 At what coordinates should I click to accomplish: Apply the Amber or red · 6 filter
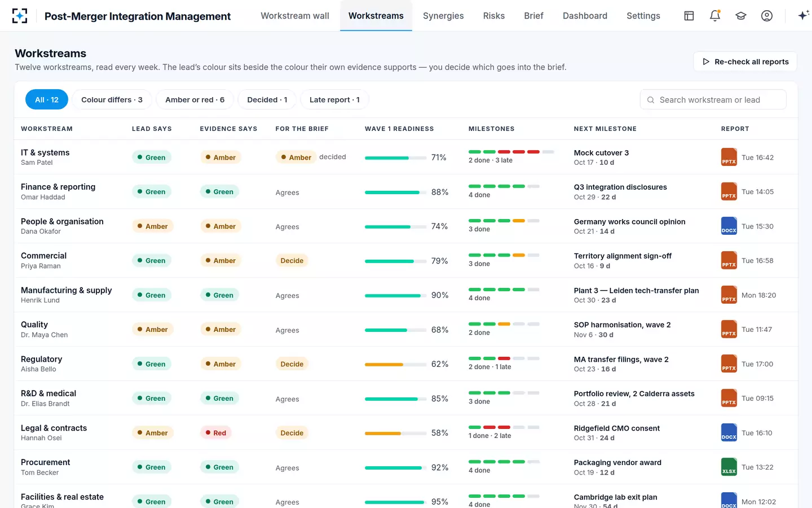coord(195,100)
